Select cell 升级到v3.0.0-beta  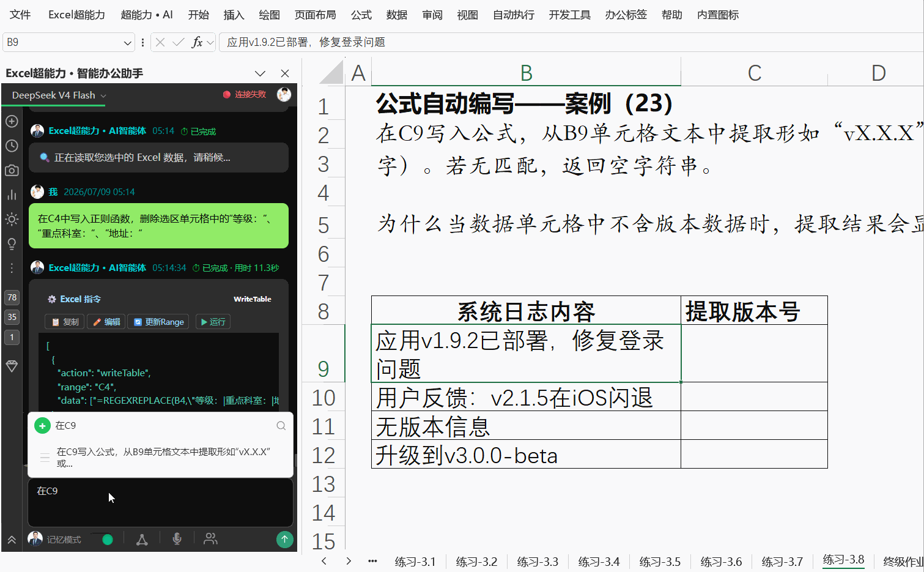[x=526, y=455]
